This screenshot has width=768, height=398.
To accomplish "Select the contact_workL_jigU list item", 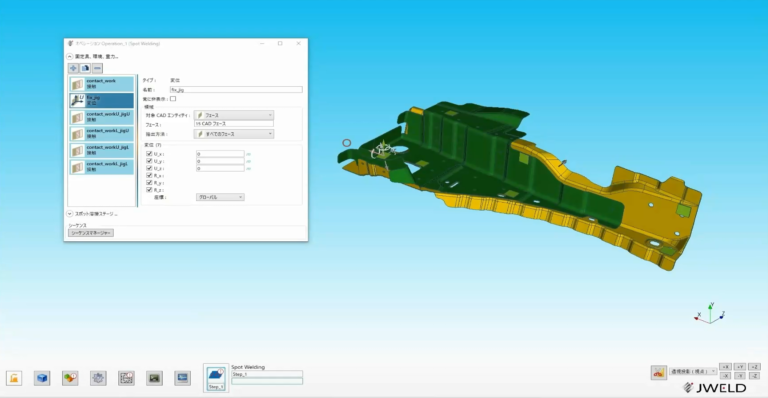I will click(101, 134).
